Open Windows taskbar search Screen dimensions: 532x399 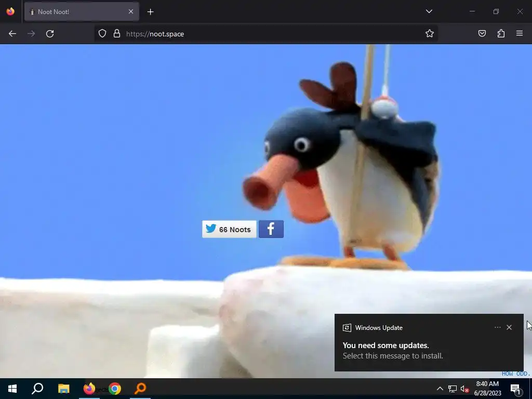(37, 389)
